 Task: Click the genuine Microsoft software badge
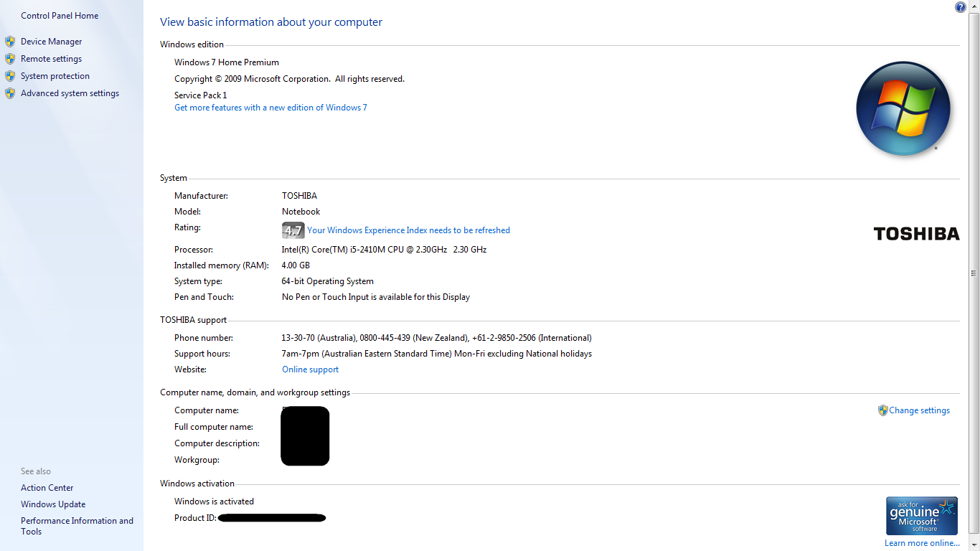[922, 516]
